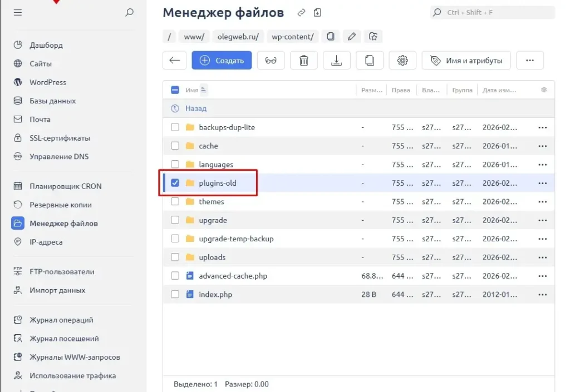Click the link icon beside the Менеджер файлов title
This screenshot has height=392, width=570.
301,13
